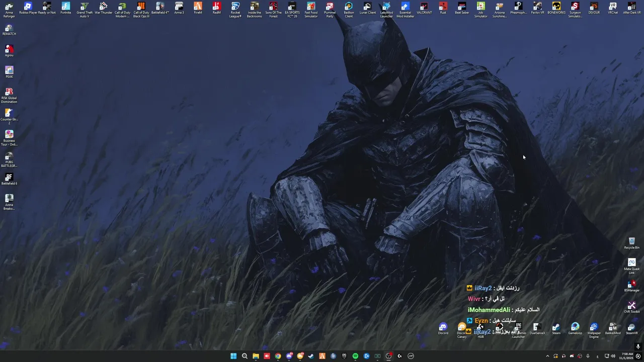Open the Job Simulator shortcut
This screenshot has height=362, width=644.
point(481,10)
